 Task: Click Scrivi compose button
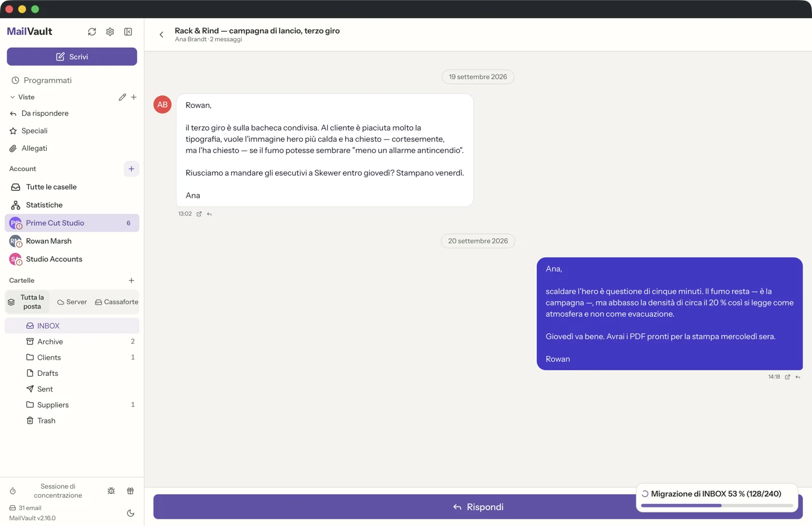[x=72, y=56]
